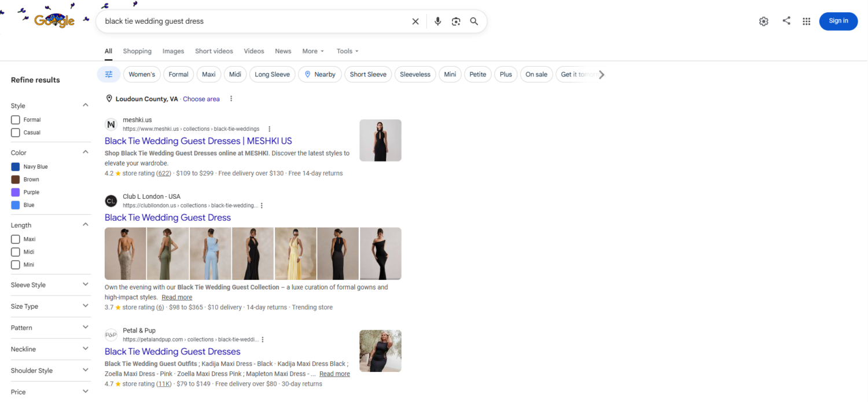Open more options for Club L London result
This screenshot has height=402, width=868.
coord(262,206)
